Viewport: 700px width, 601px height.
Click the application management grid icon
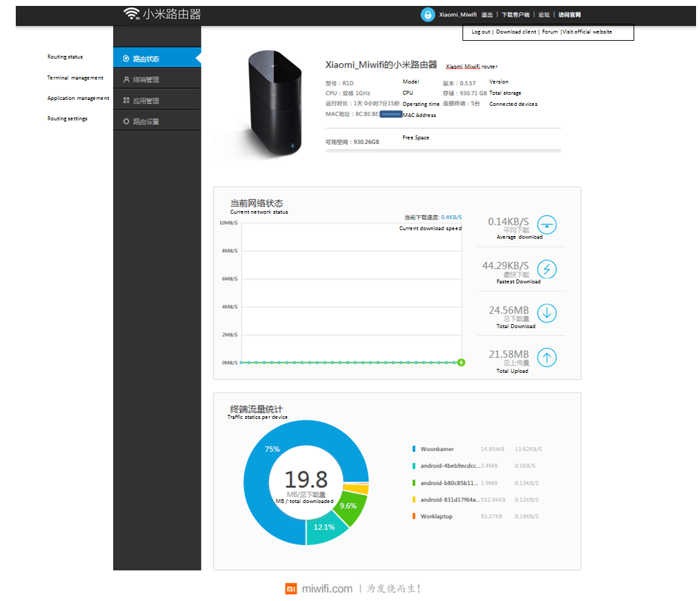point(126,101)
